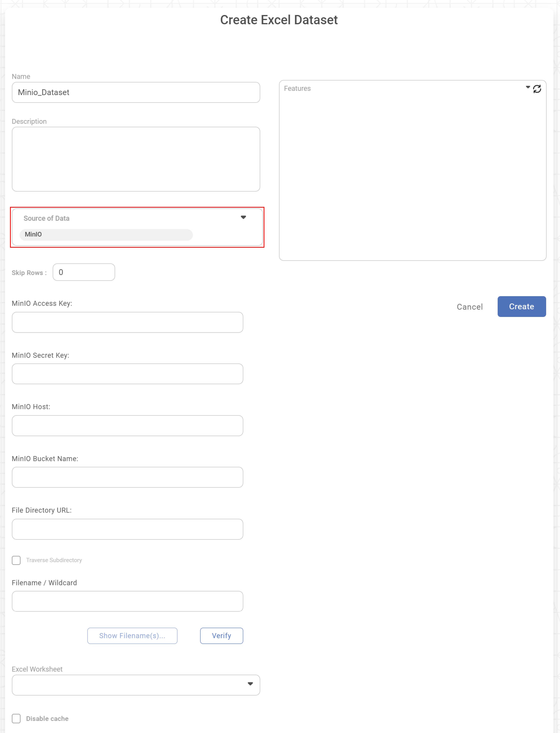Screen dimensions: 560x733
Task: Click the Create button
Action: [521, 306]
